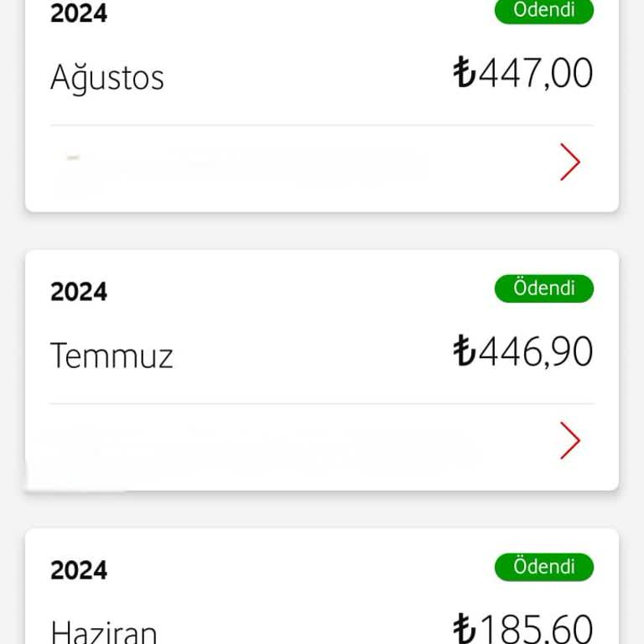Open the Temmuz month entry
The height and width of the screenshot is (644, 644).
pos(112,356)
